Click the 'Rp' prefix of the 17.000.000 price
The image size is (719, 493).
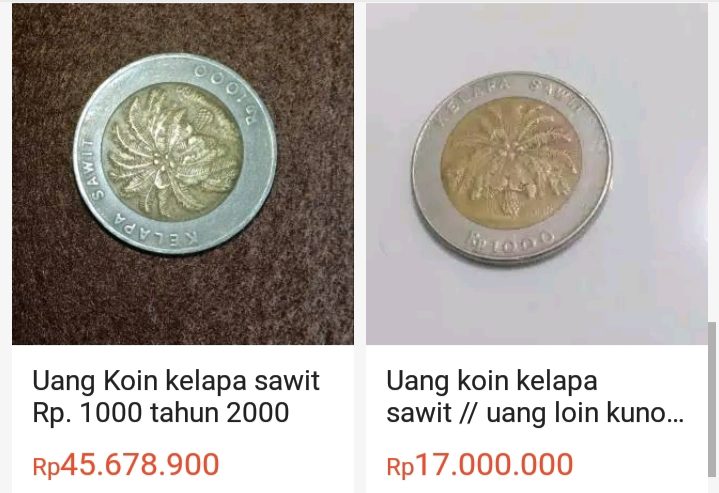pos(400,467)
